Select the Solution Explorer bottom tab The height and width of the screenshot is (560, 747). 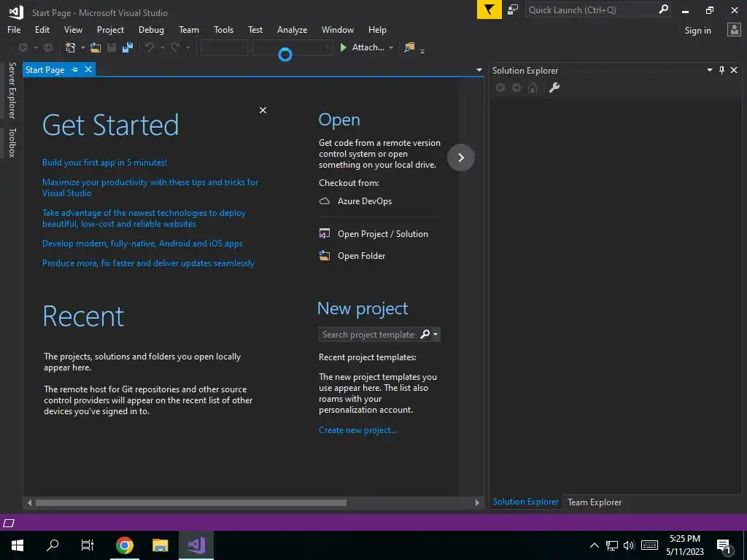tap(525, 502)
